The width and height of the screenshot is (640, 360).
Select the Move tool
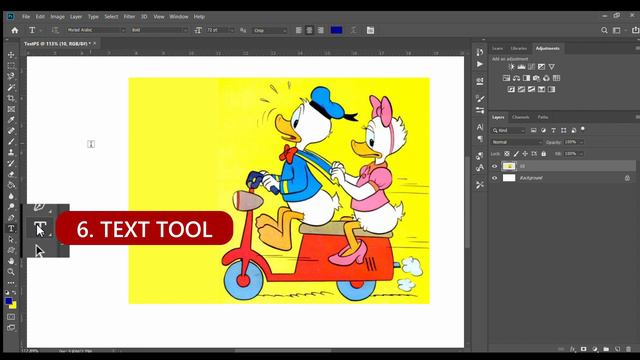pyautogui.click(x=11, y=55)
